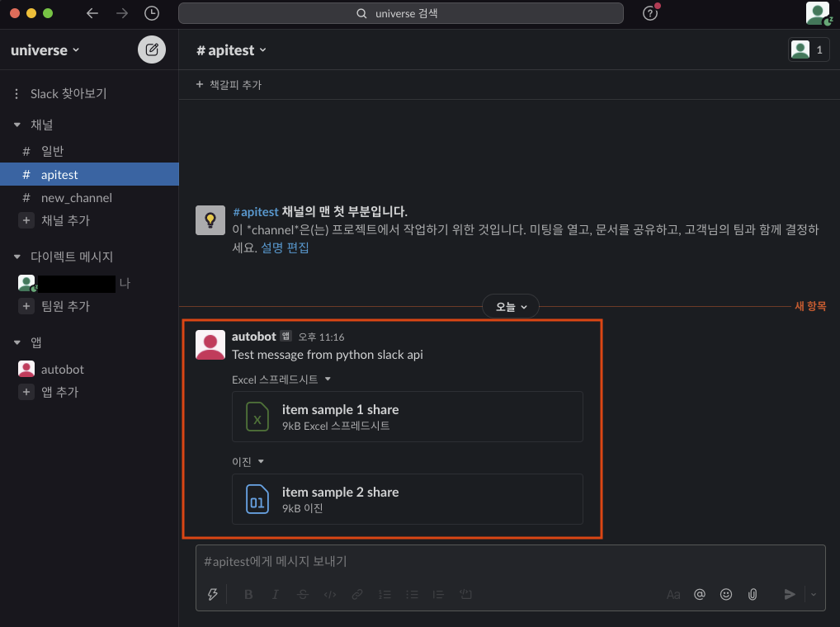Toggle bold formatting

[248, 594]
